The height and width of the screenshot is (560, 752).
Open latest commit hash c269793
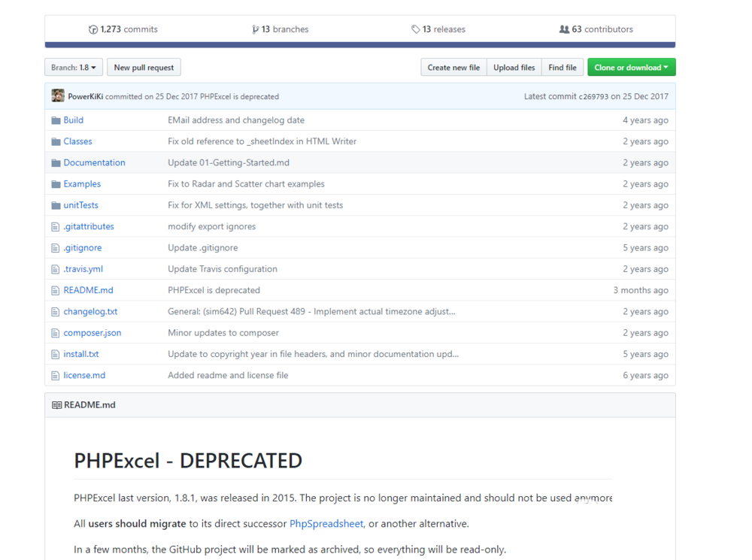pyautogui.click(x=593, y=97)
